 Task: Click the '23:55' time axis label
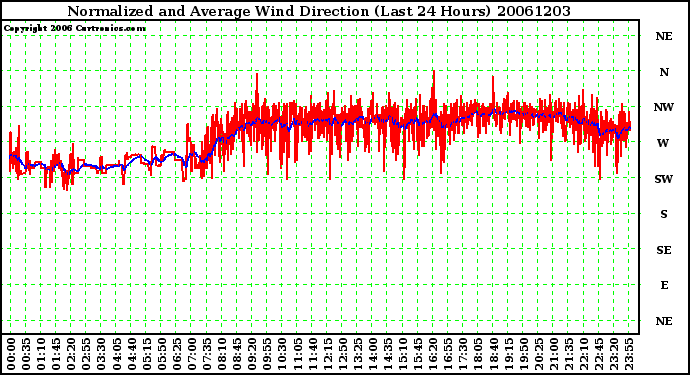pos(629,354)
